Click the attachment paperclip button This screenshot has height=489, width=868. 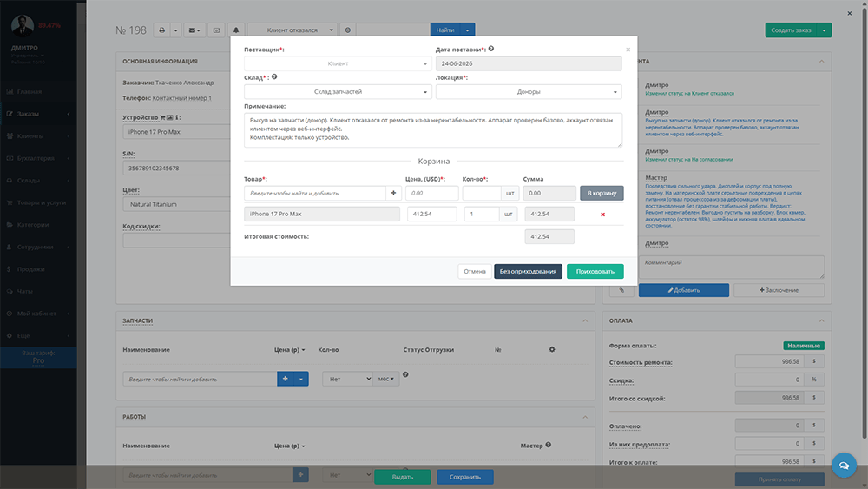621,290
